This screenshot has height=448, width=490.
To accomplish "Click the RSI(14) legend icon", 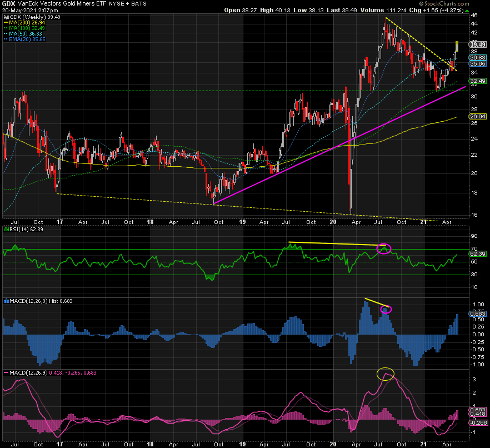I will [6, 230].
